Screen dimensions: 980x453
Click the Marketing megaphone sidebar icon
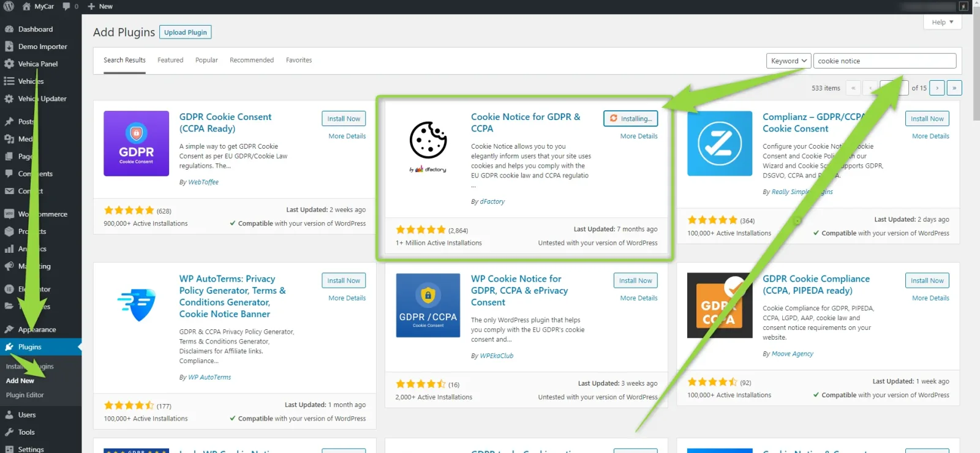point(9,266)
